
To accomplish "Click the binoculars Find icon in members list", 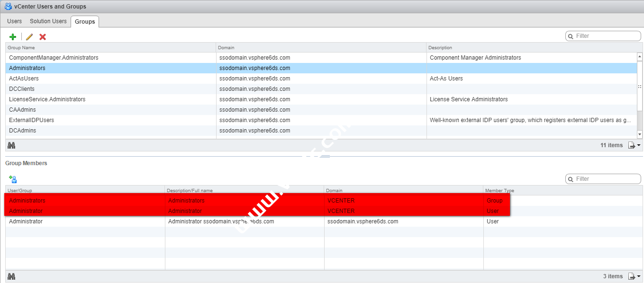I will point(12,276).
